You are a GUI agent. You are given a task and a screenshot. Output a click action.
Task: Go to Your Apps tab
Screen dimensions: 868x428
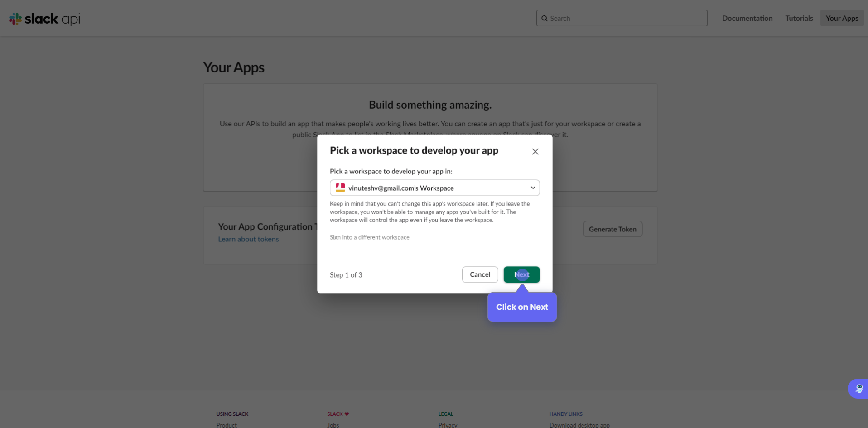coord(842,19)
